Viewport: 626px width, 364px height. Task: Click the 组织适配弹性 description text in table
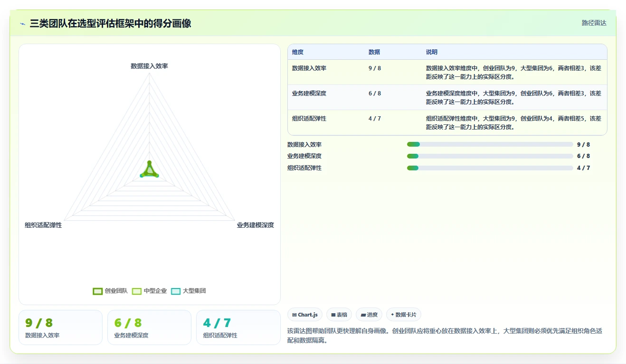click(513, 122)
